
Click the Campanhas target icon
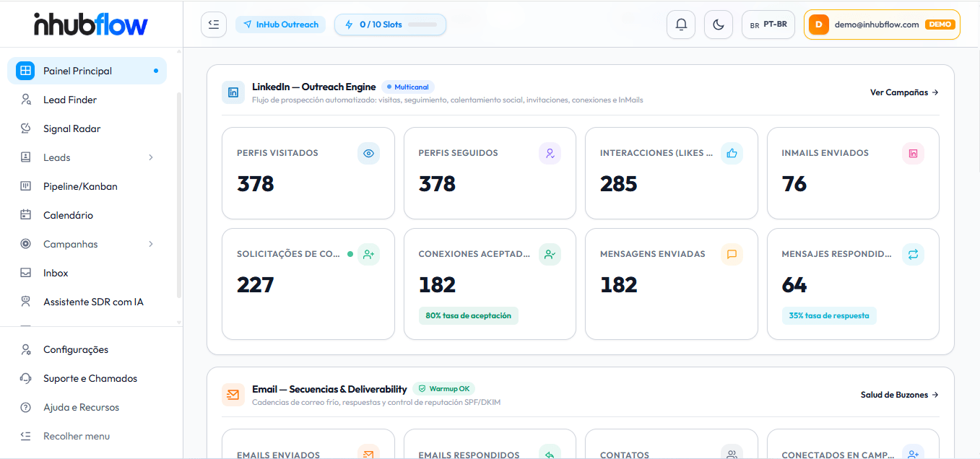pyautogui.click(x=26, y=244)
